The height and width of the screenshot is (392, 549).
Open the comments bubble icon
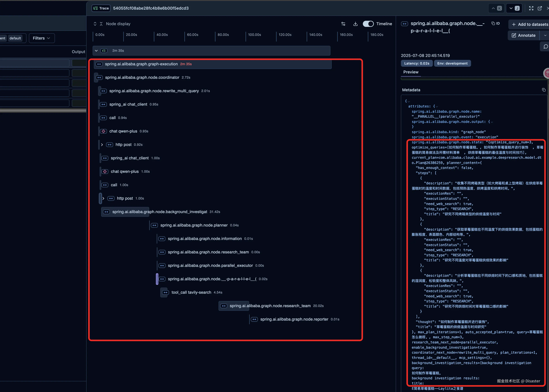click(x=545, y=47)
